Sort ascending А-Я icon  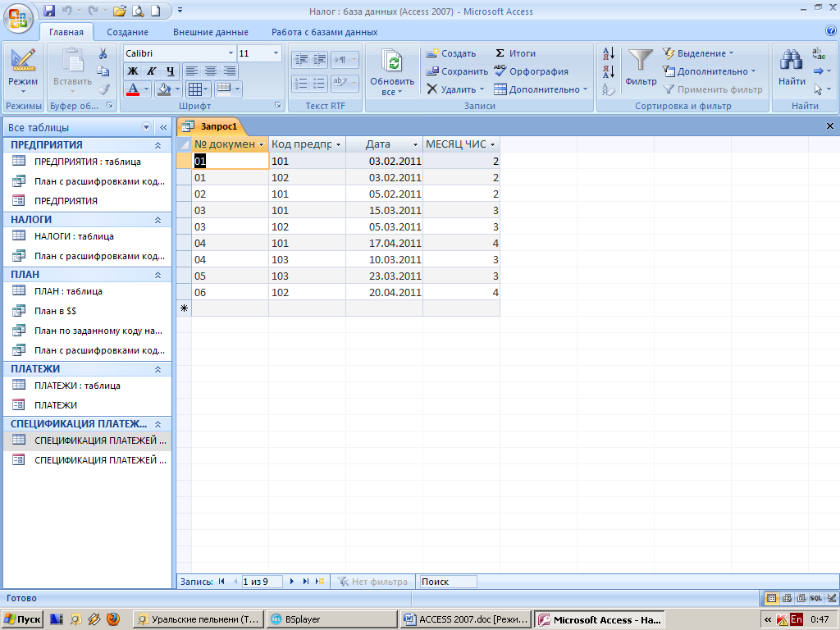tap(609, 53)
